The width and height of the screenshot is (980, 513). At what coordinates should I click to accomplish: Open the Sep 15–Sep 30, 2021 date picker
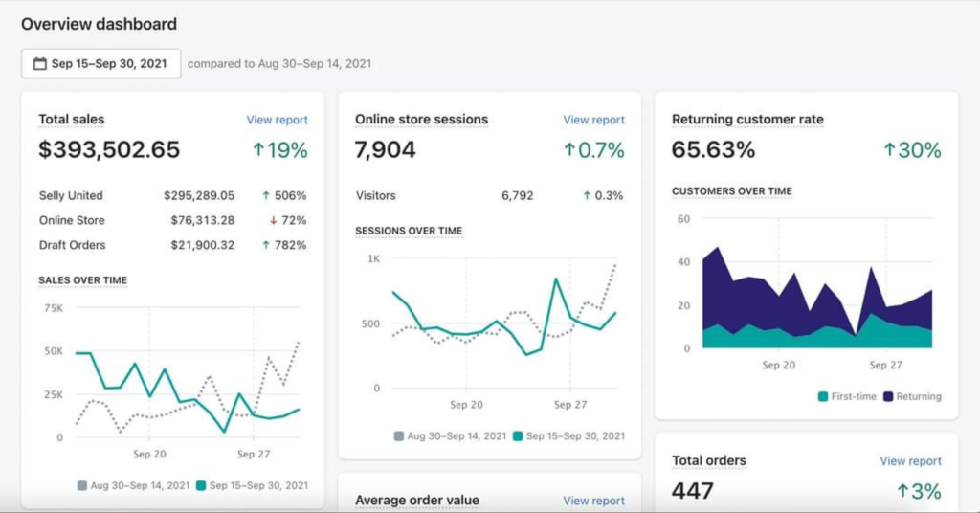click(x=100, y=64)
